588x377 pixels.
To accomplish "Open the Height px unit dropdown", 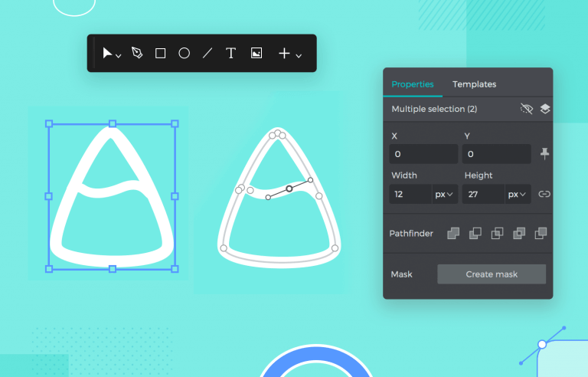I will click(x=518, y=194).
